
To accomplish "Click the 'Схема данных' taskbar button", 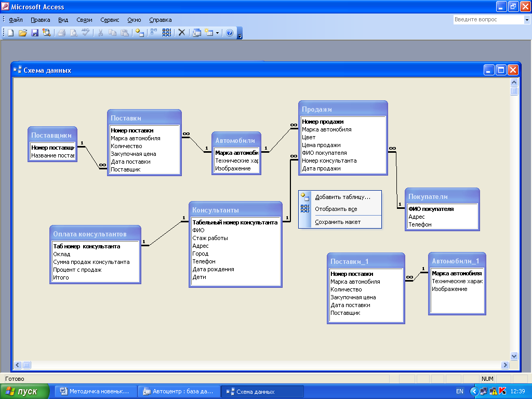I will [262, 392].
